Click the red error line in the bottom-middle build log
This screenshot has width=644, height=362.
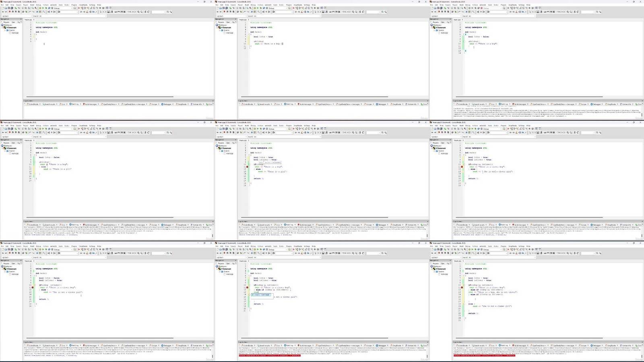tap(270, 356)
